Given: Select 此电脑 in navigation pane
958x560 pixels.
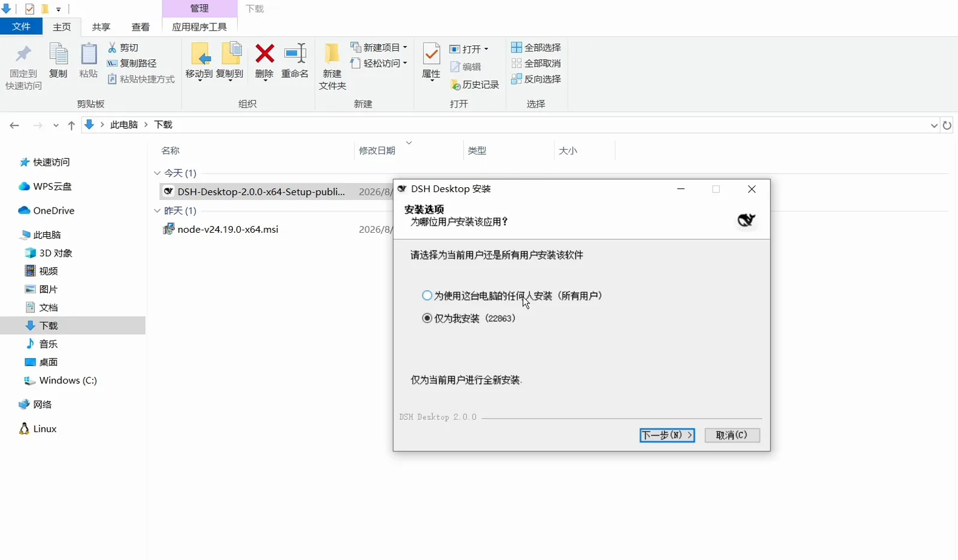Looking at the screenshot, I should [40, 235].
